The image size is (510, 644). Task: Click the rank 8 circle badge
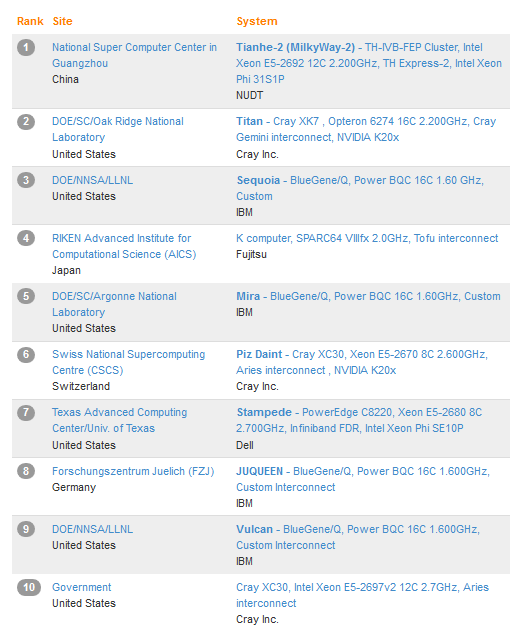tap(26, 471)
